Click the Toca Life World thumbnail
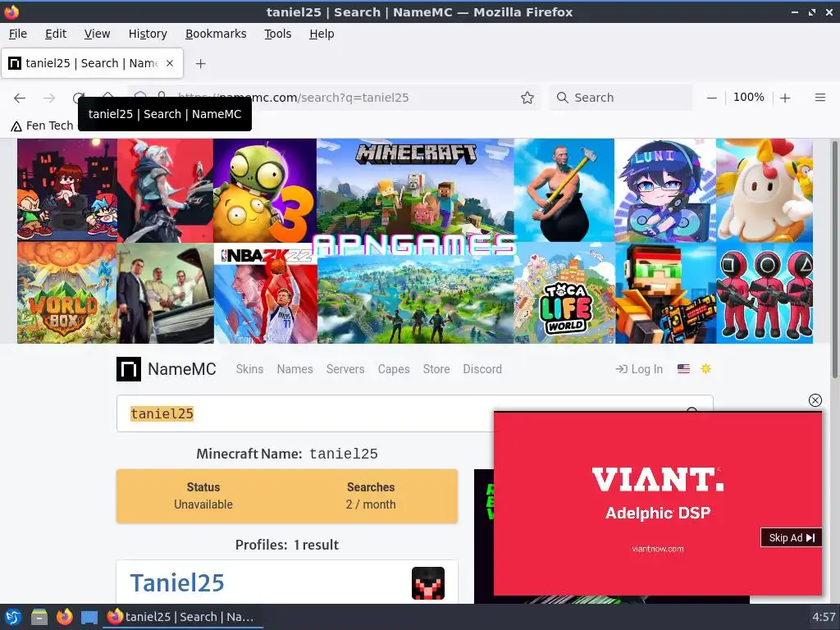The width and height of the screenshot is (840, 630). click(x=564, y=294)
